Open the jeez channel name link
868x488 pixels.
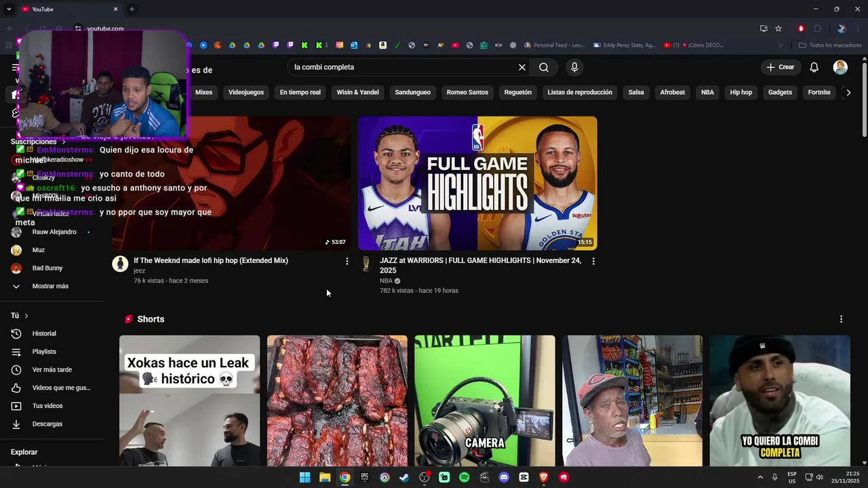pos(139,270)
